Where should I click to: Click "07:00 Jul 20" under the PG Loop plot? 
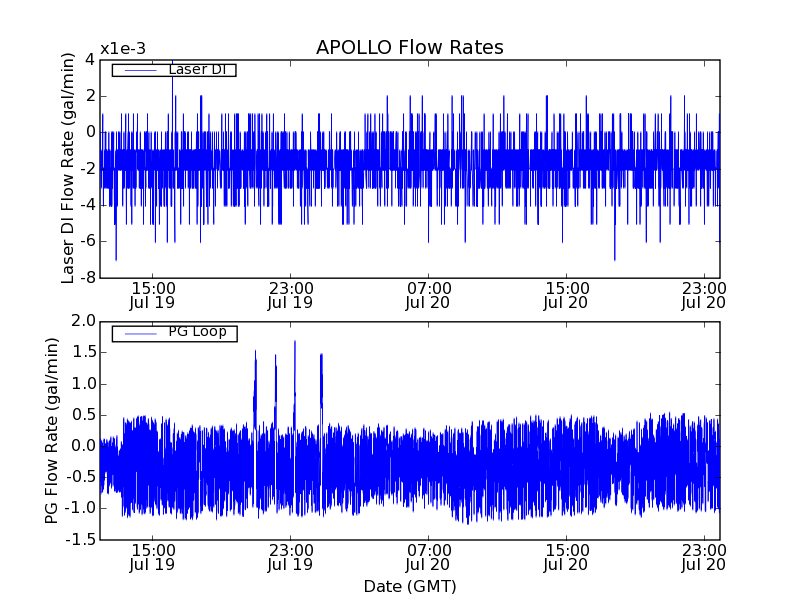click(x=428, y=557)
